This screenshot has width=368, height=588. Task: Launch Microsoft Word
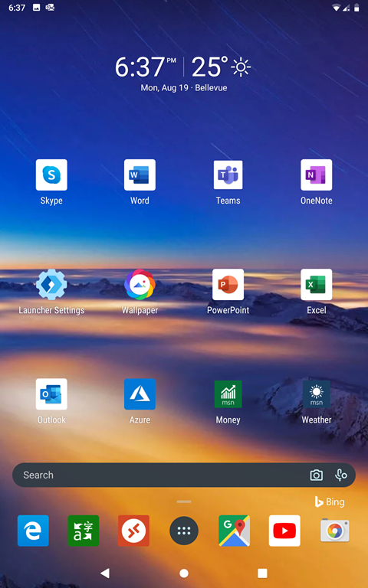coord(140,175)
